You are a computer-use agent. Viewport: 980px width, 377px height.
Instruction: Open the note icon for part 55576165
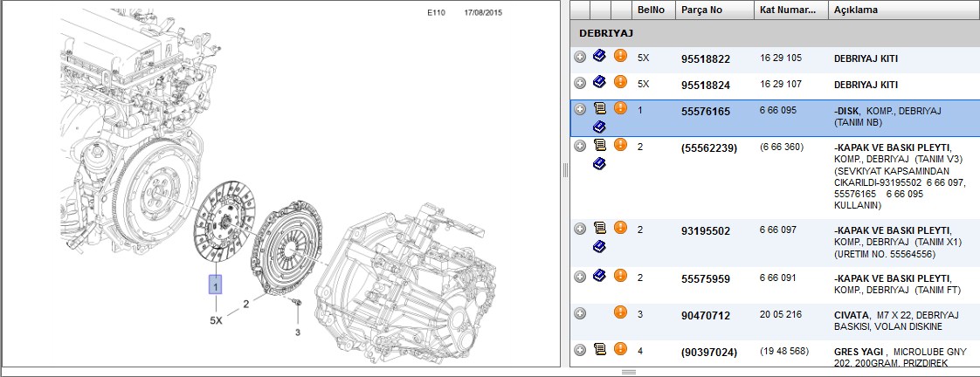tap(599, 108)
